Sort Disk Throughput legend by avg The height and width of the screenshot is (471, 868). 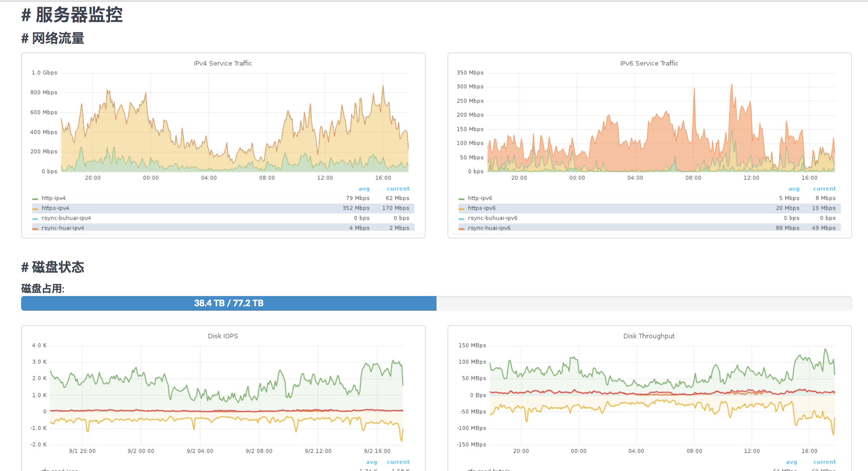(x=791, y=462)
